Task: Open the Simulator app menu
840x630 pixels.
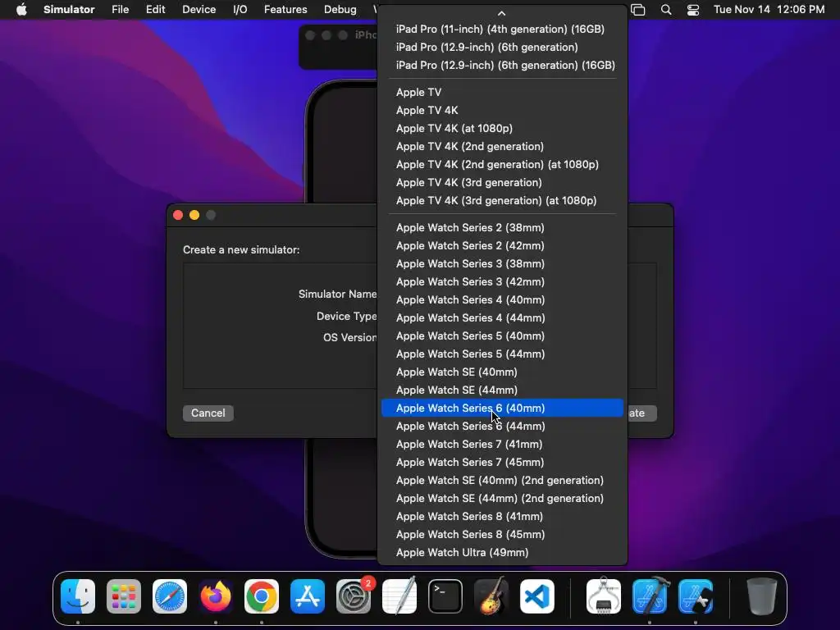Action: click(69, 9)
